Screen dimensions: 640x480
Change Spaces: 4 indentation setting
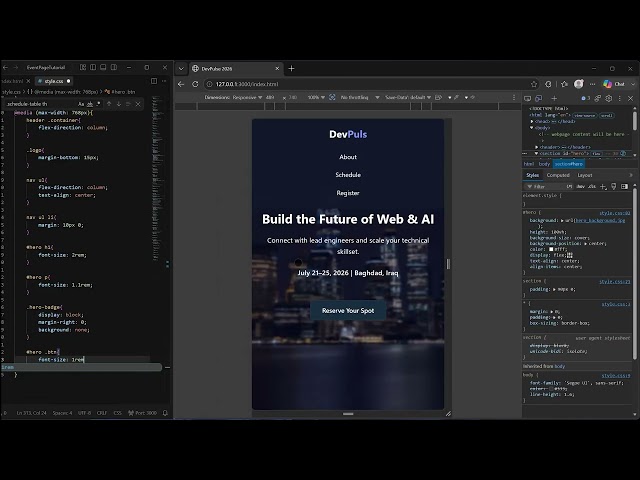(x=62, y=413)
